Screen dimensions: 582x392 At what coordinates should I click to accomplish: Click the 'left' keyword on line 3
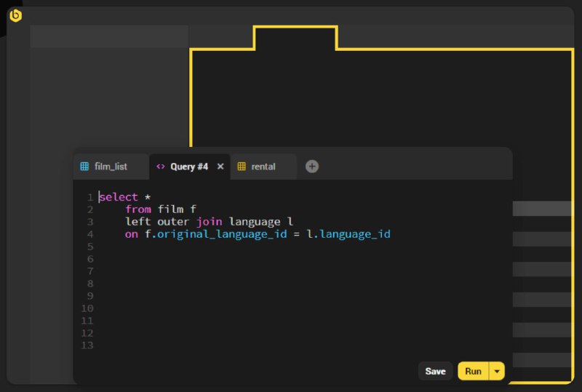point(137,222)
